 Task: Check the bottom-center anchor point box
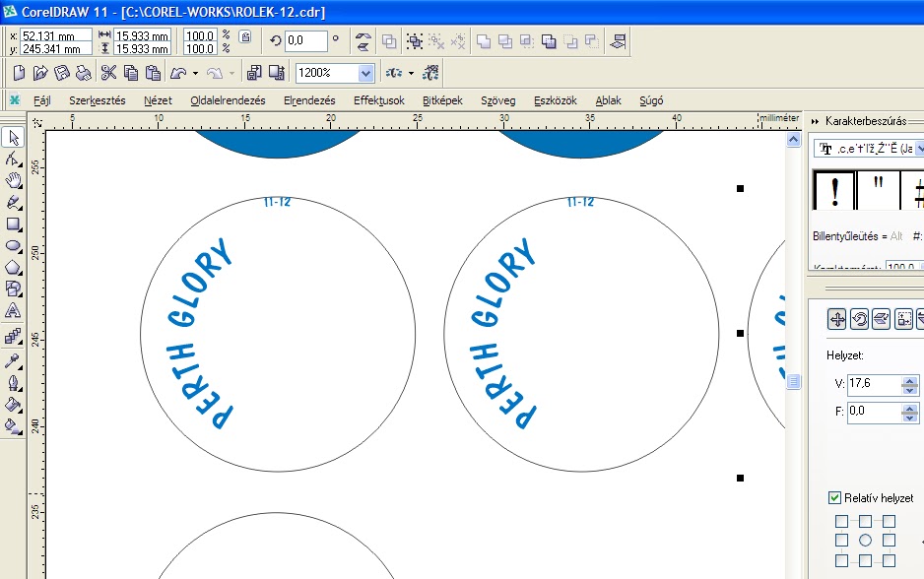tap(865, 560)
